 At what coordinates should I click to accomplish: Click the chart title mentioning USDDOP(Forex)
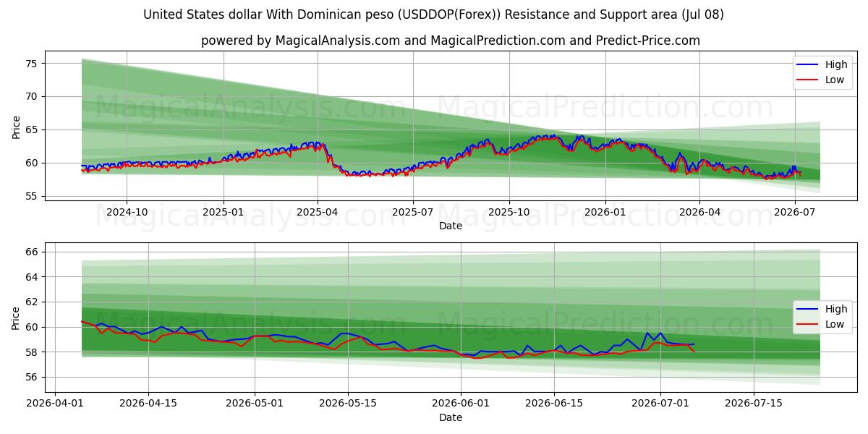(433, 14)
